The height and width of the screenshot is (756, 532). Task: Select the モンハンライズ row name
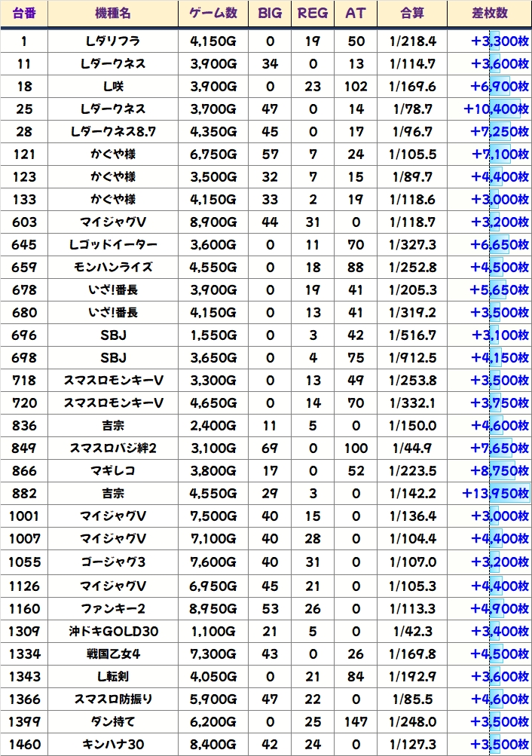[x=113, y=268]
